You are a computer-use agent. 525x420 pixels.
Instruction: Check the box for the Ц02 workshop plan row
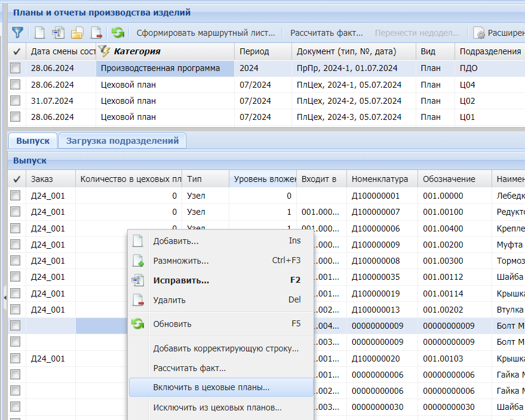pyautogui.click(x=16, y=101)
